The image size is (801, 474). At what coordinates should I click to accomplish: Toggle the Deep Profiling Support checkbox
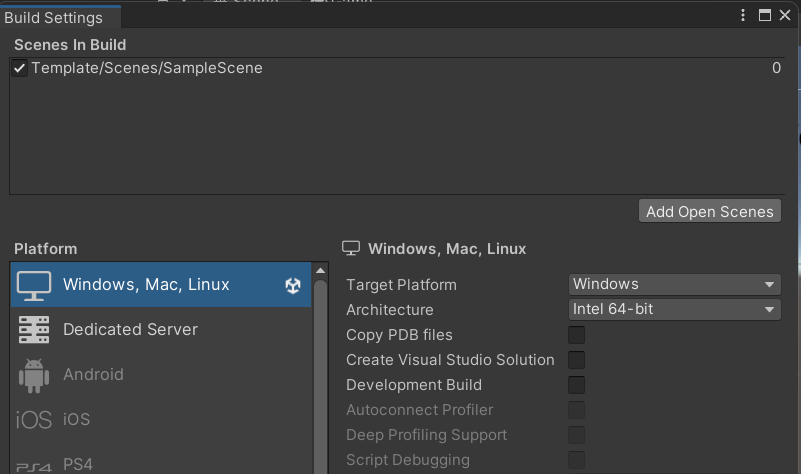tap(576, 435)
